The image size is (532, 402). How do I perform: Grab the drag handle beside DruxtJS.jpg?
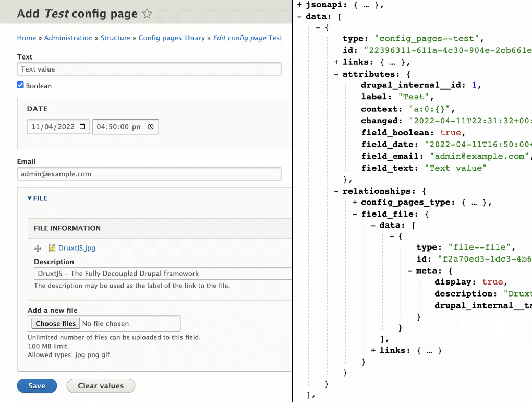(38, 249)
